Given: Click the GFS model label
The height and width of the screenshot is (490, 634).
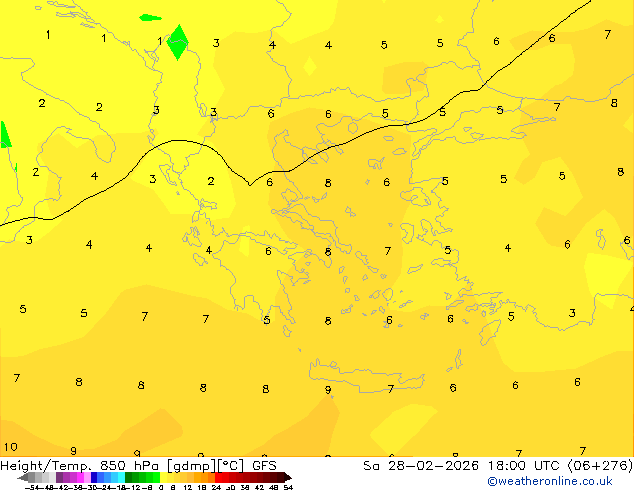Looking at the screenshot, I should (264, 466).
